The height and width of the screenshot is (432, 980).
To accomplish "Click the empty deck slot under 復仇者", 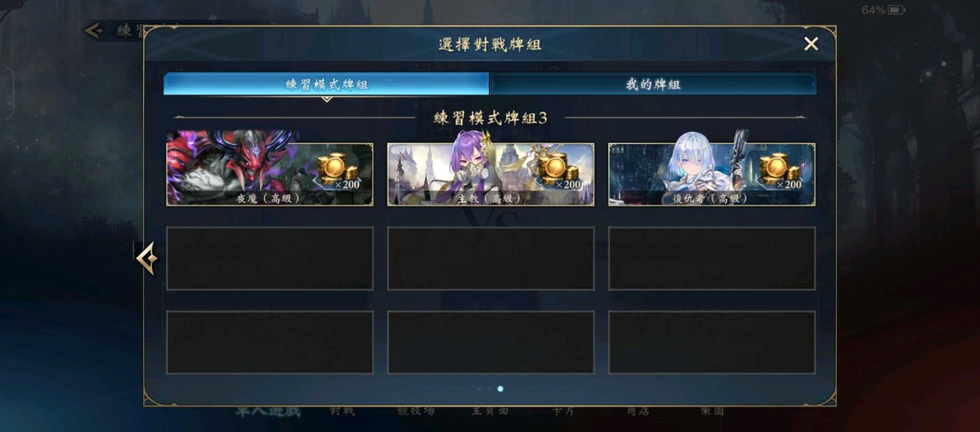I will (712, 258).
